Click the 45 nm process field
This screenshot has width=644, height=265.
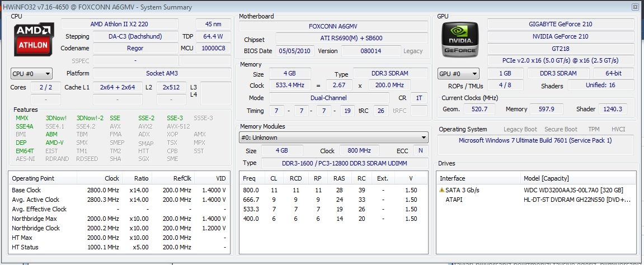(213, 24)
